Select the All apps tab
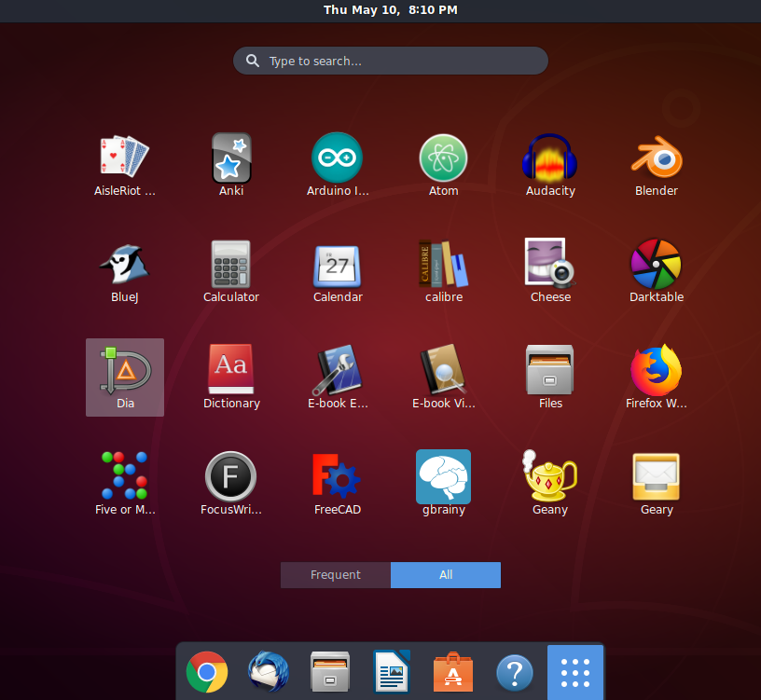This screenshot has width=761, height=700. (x=446, y=575)
